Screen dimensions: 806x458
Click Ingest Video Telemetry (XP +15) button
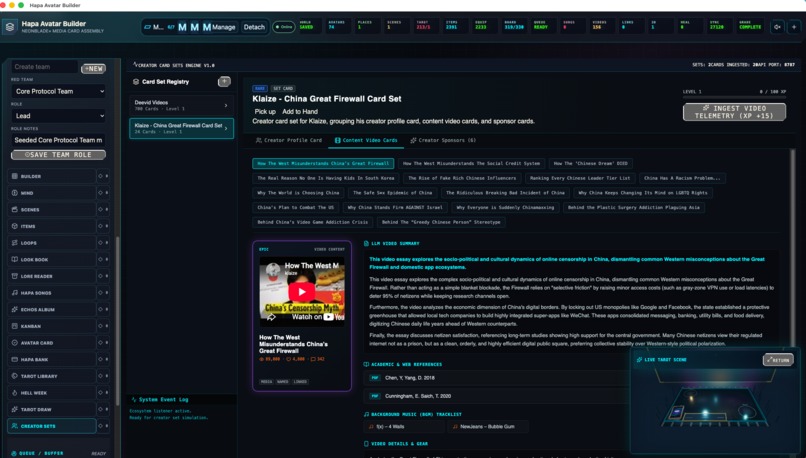(734, 112)
